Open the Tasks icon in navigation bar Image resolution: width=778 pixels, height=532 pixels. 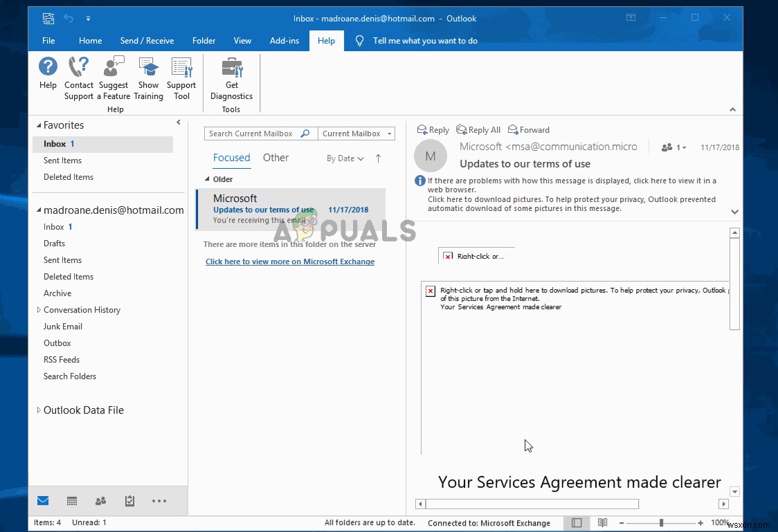[129, 500]
